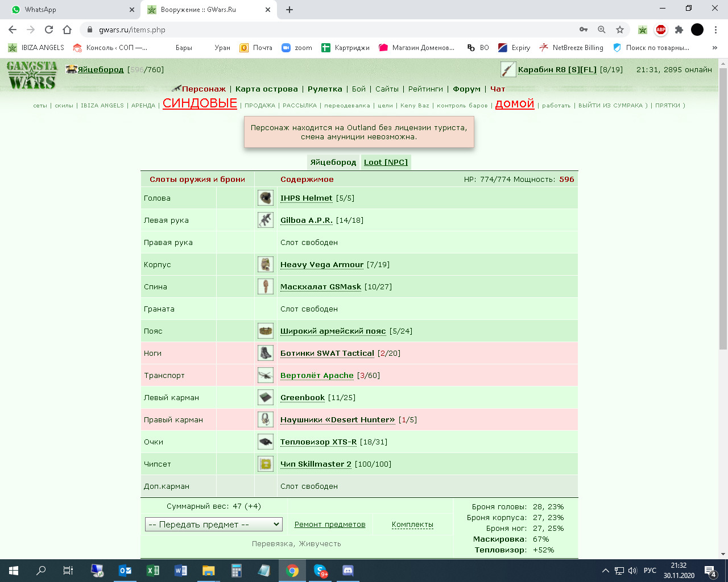The width and height of the screenshot is (728, 582).
Task: Open the Передать предмет dropdown
Action: coord(214,525)
